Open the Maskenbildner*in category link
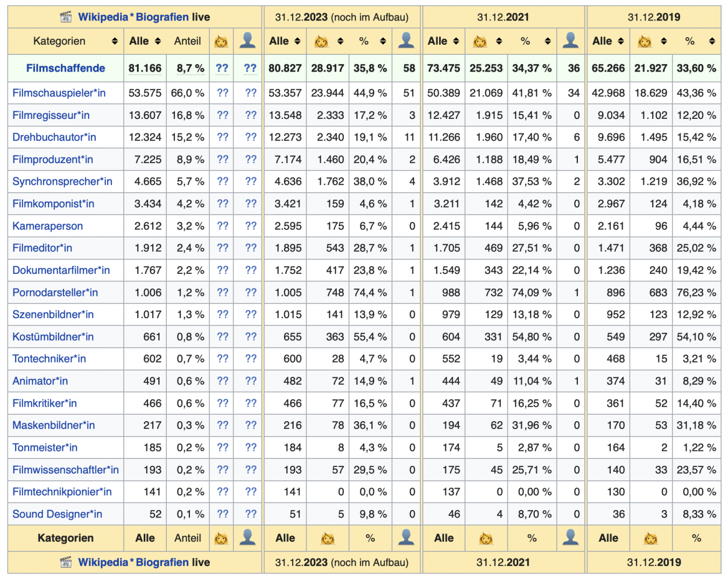 (53, 426)
